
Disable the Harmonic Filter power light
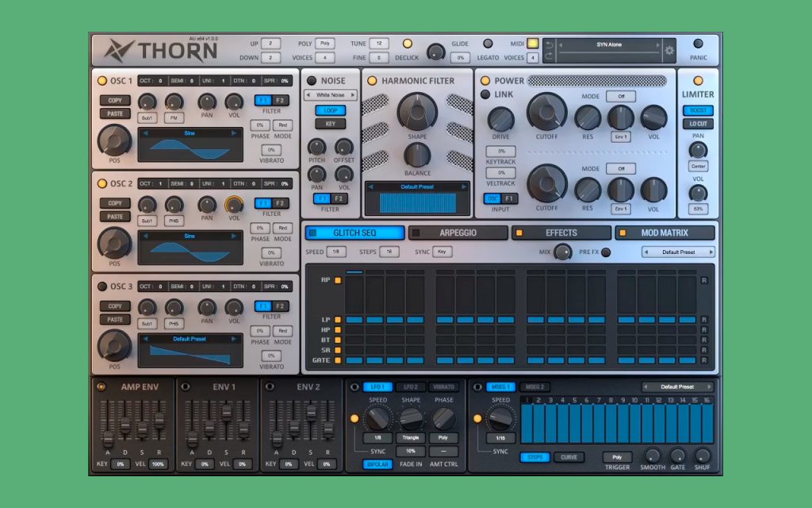pos(372,80)
